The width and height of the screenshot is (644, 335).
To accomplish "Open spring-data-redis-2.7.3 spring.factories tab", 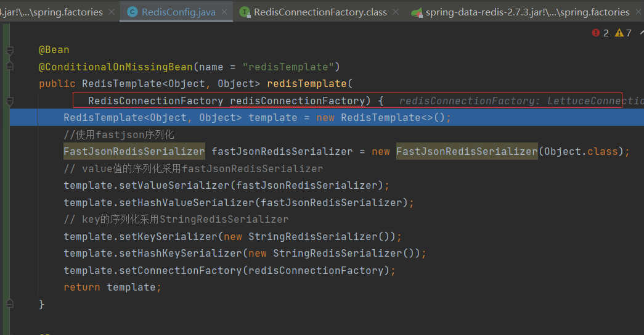I will (528, 12).
